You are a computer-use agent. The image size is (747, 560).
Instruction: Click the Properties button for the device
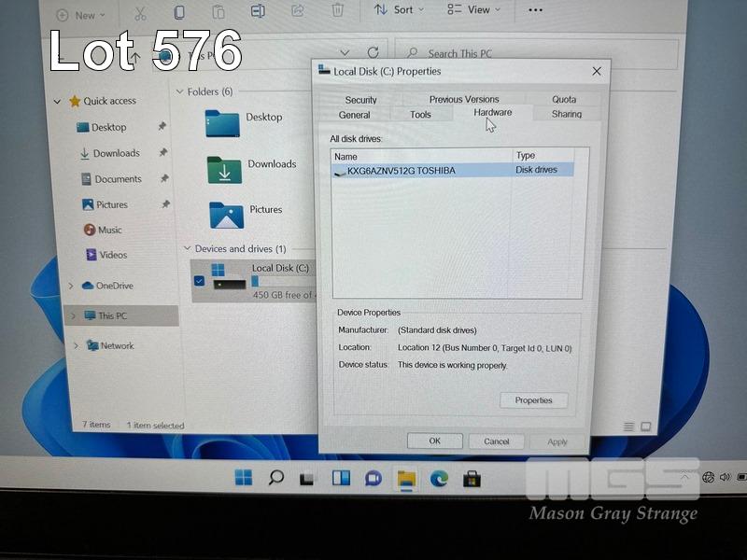pyautogui.click(x=533, y=400)
